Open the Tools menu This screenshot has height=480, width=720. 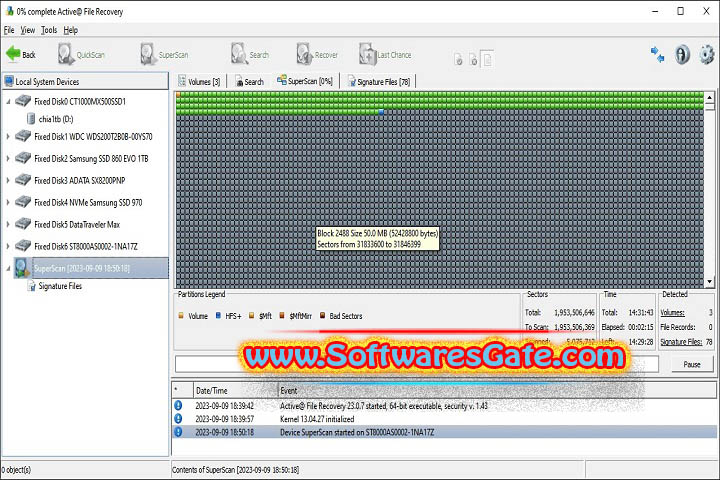49,30
